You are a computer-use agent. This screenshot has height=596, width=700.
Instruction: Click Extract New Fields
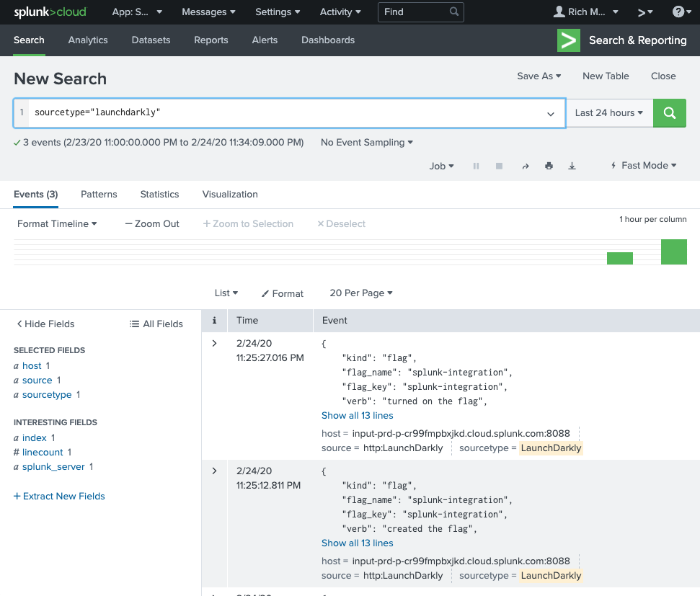coord(59,496)
